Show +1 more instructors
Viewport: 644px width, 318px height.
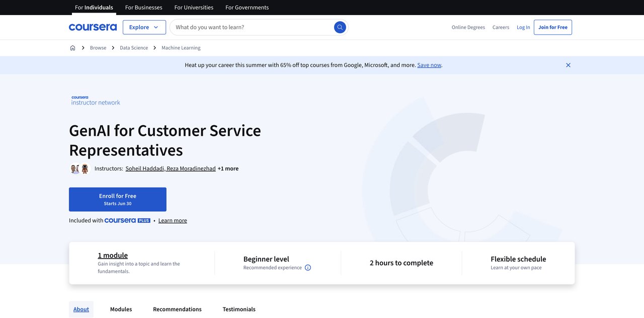pyautogui.click(x=228, y=169)
